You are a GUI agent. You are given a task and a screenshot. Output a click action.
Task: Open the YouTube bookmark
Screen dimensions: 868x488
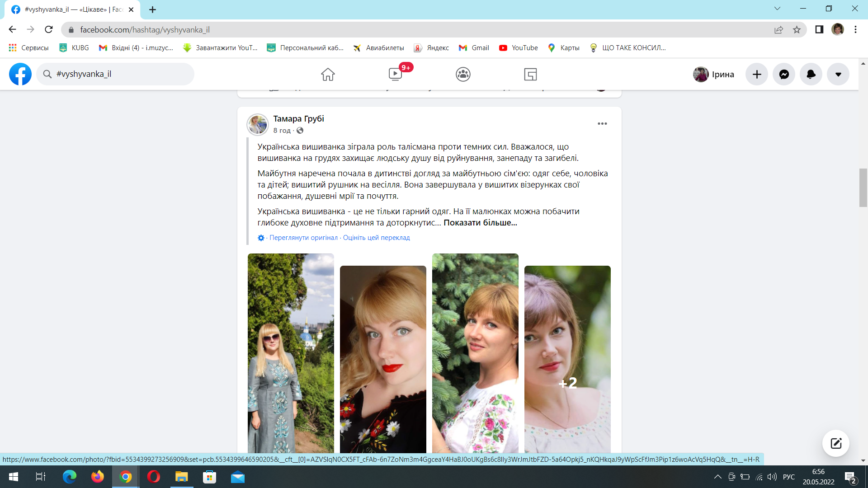tap(519, 48)
